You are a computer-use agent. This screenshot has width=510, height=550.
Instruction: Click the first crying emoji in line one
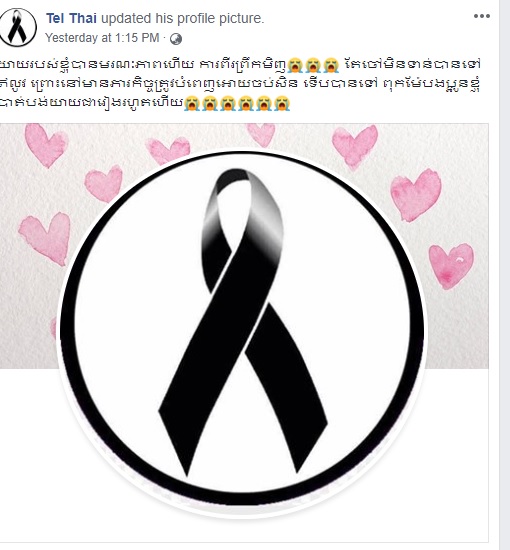295,65
